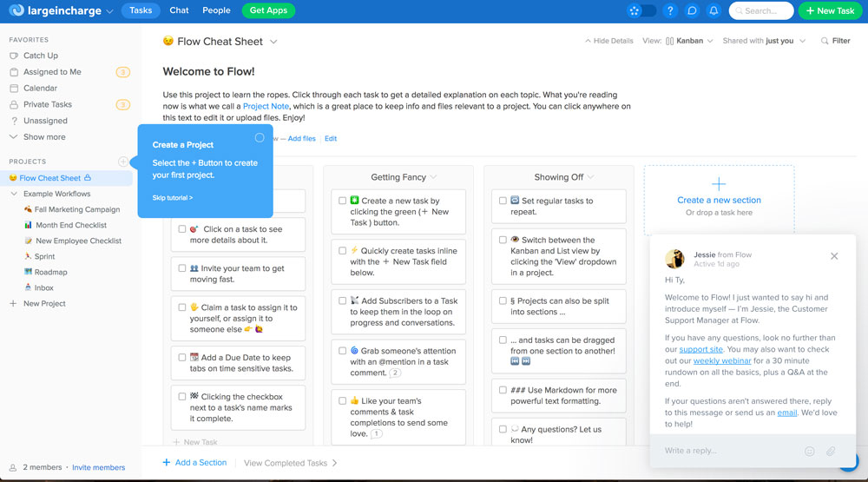
Task: Open the chat bubble icon in header
Action: tap(692, 10)
